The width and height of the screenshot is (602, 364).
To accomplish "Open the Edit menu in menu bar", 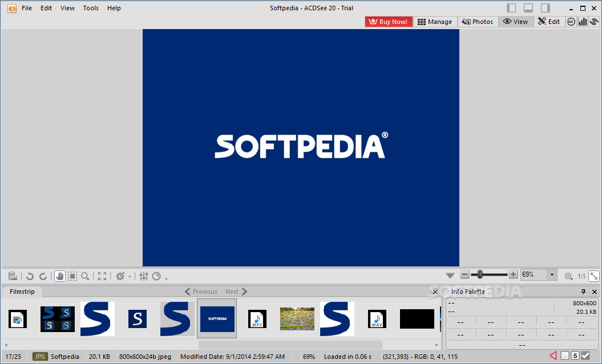I will pos(46,8).
